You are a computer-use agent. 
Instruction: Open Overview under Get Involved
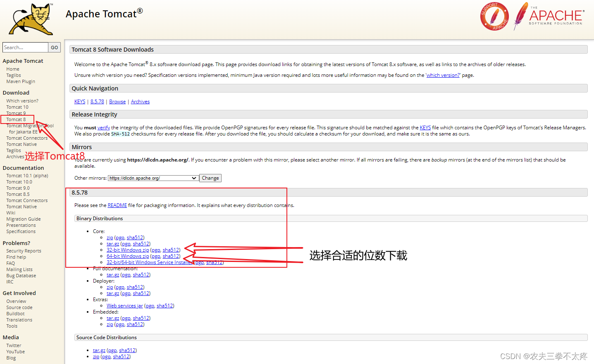pos(16,301)
